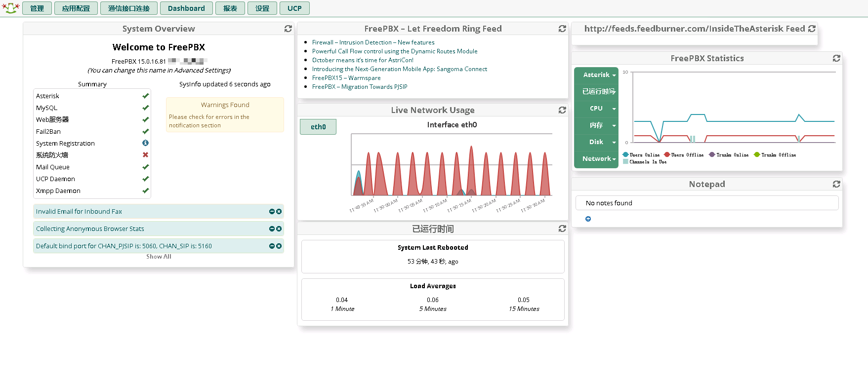
Task: Open the Sangoma Connect mobile app link
Action: click(x=400, y=69)
